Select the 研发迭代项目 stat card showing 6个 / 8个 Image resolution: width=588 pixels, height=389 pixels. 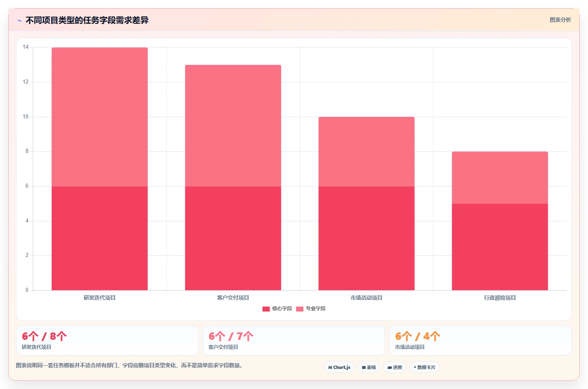(x=107, y=340)
